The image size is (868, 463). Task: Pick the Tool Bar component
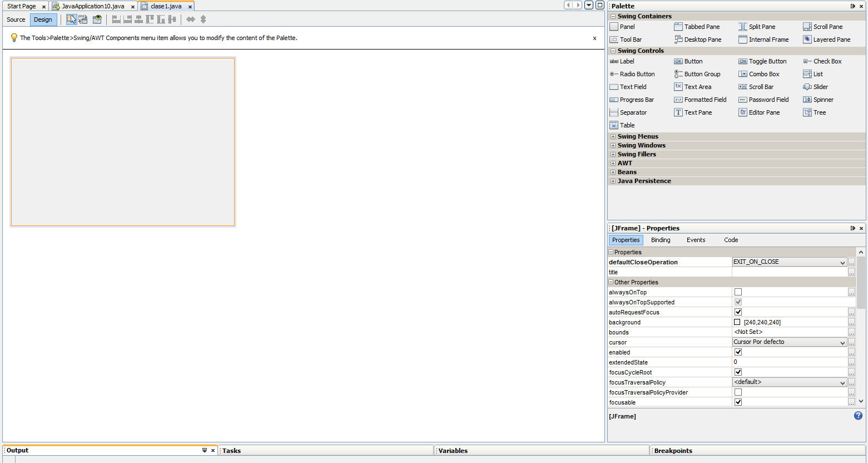pos(626,40)
